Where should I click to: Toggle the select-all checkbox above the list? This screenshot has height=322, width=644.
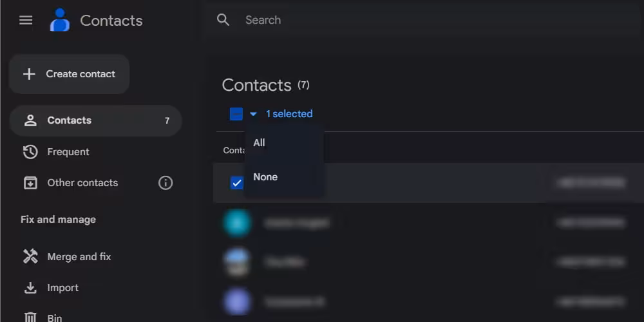[x=236, y=114]
